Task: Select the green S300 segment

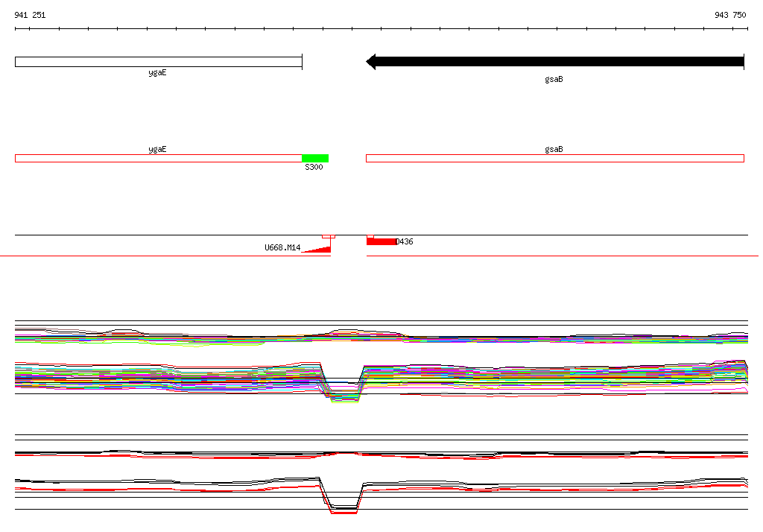Action: coord(315,158)
